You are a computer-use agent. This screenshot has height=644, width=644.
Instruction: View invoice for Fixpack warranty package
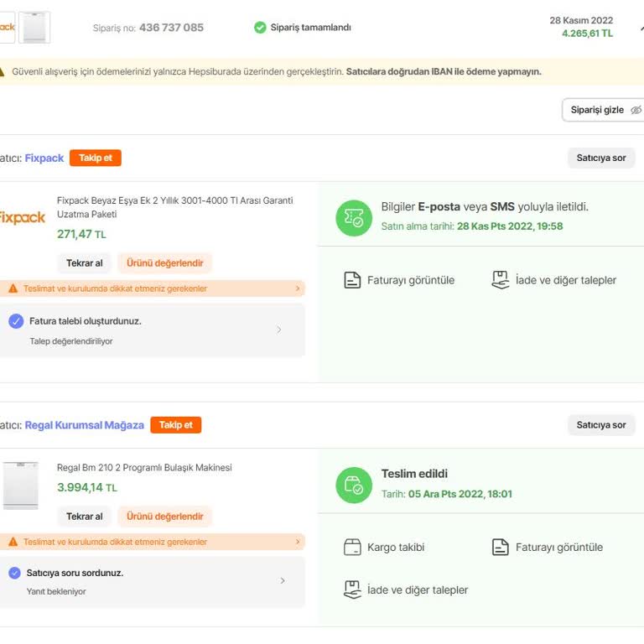pyautogui.click(x=399, y=280)
